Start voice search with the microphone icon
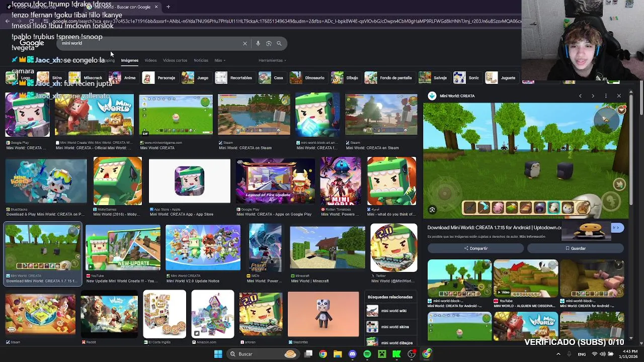644x362 pixels. coord(258,43)
